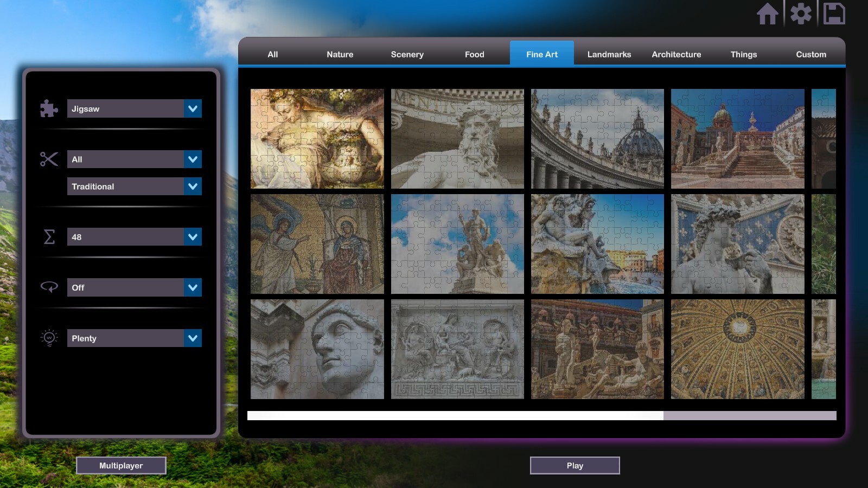Image resolution: width=868 pixels, height=488 pixels.
Task: Open Multiplayer mode
Action: pyautogui.click(x=121, y=465)
